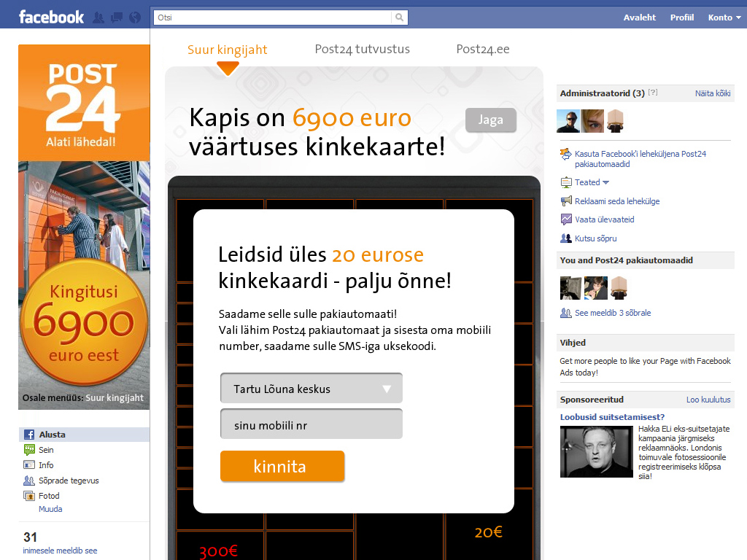Screen dimensions: 747x560
Task: Select the Info sidebar item
Action: pyautogui.click(x=46, y=465)
